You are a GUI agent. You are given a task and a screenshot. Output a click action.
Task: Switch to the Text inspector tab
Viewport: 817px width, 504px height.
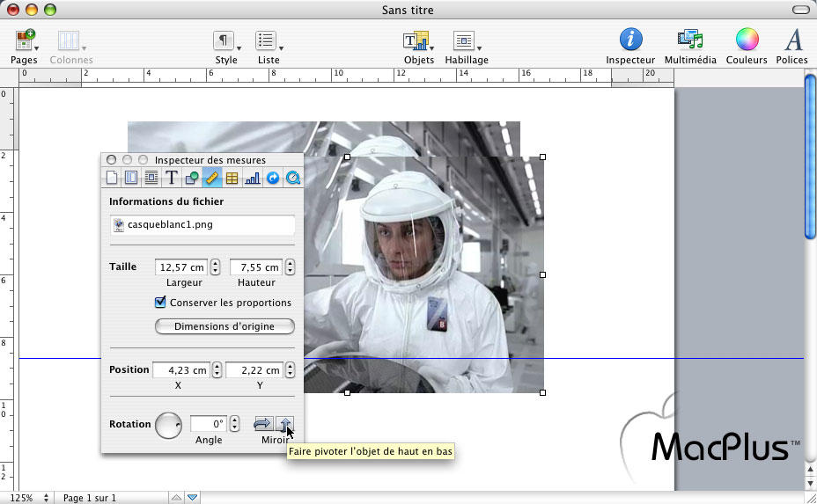(x=172, y=178)
